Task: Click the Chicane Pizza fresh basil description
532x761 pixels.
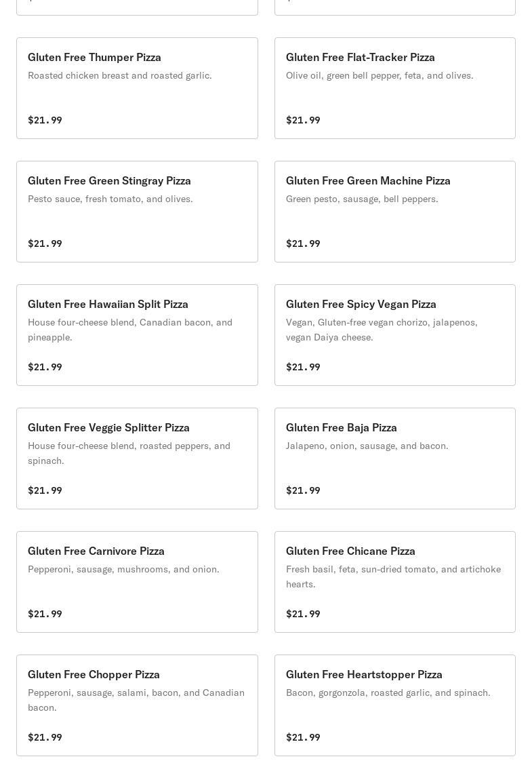Action: click(393, 577)
